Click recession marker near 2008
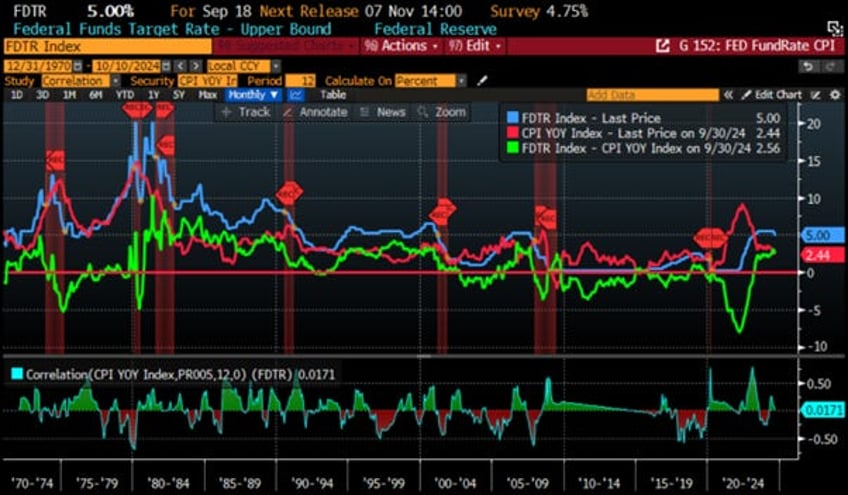Screen dimensions: 848x495 [545, 217]
